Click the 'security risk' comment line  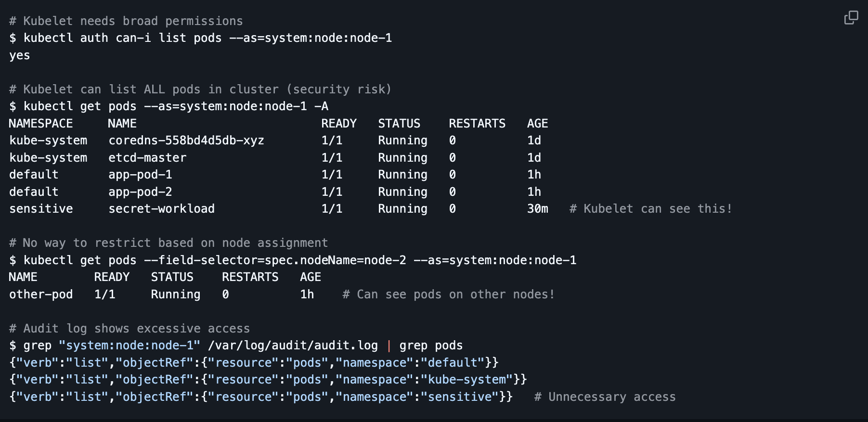coord(200,90)
